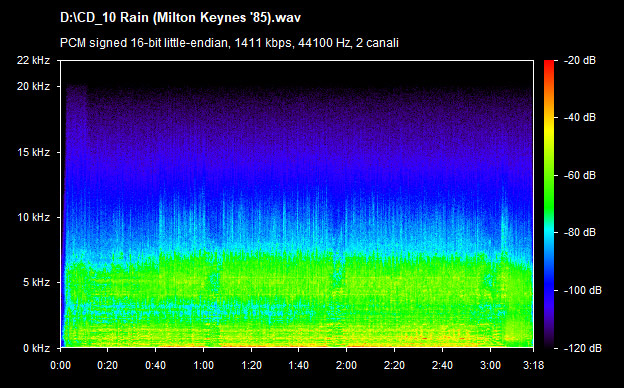Click the 20 kHz frequency axis label

(33, 86)
